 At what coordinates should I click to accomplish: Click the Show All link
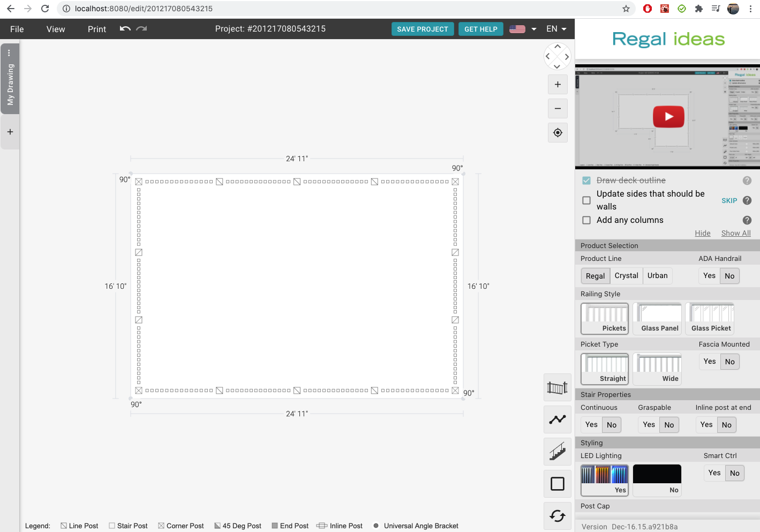click(736, 233)
